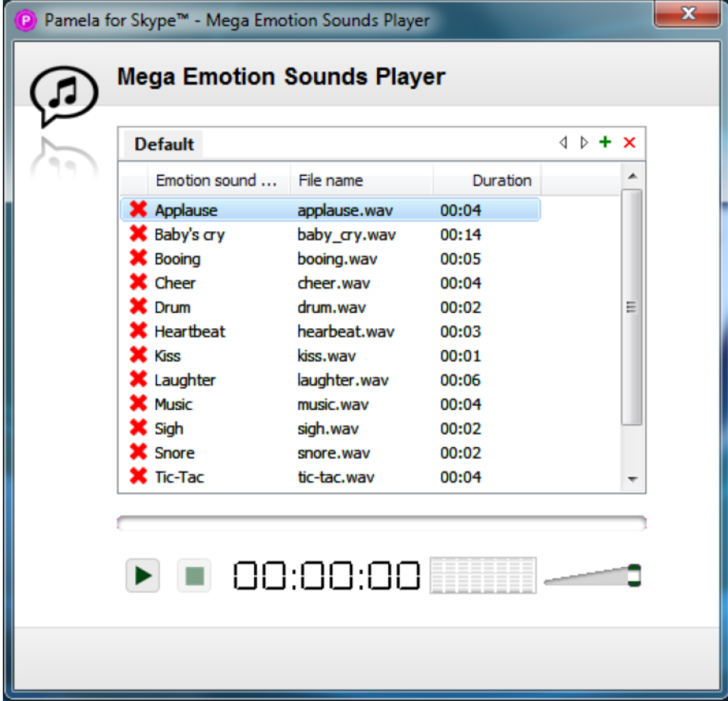
Task: Click the applause.wav file name
Action: pos(345,210)
